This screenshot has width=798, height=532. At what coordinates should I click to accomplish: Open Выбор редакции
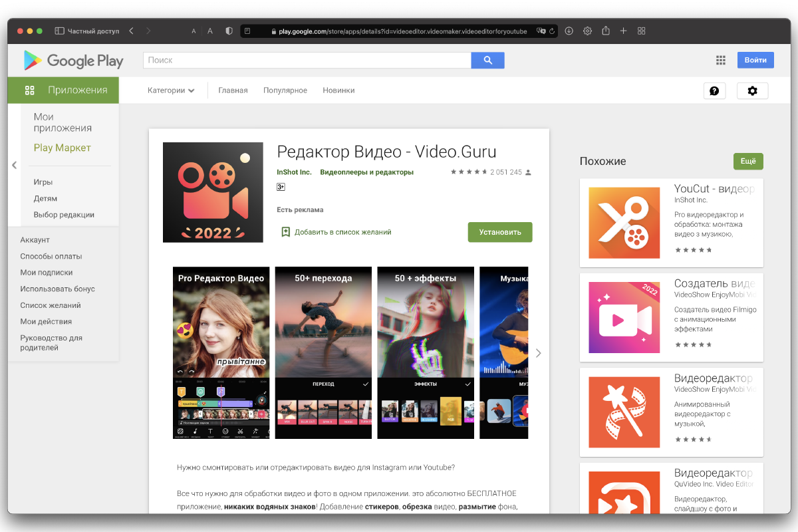coord(64,215)
